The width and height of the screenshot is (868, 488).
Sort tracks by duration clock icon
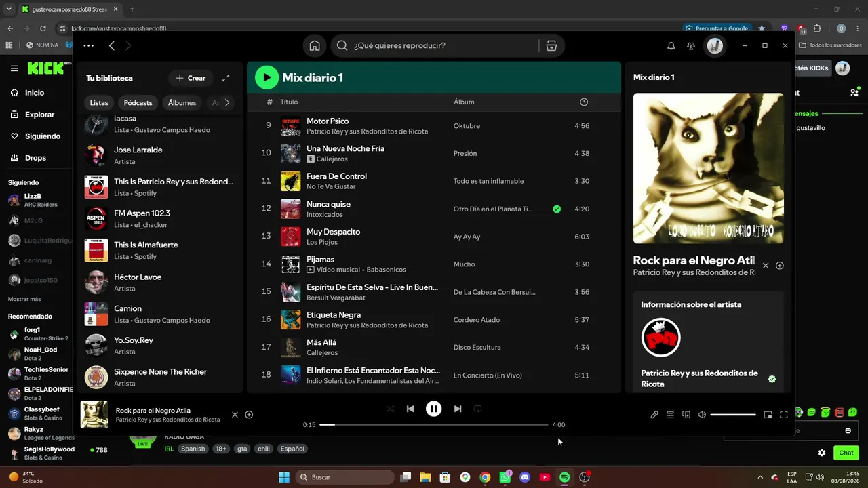[584, 102]
